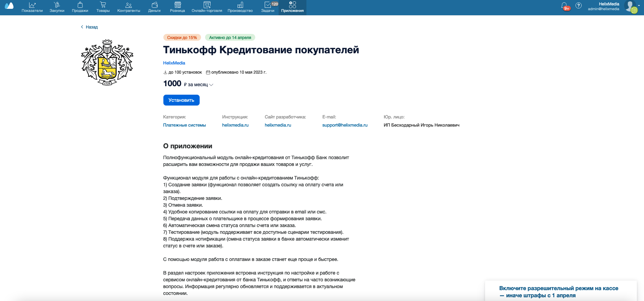Viewport: 644px width, 301px height.
Task: Click the line 2) Подтверждение заявки.
Action: coord(193,198)
